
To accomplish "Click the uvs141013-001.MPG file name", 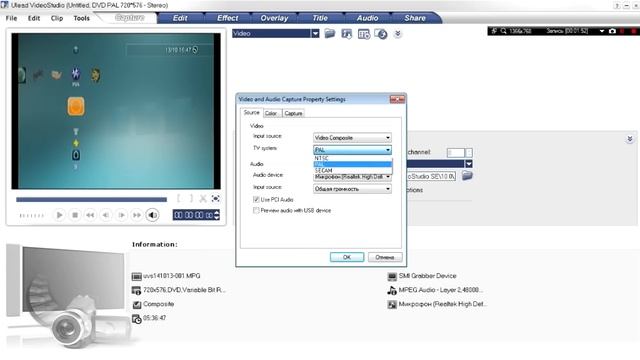I will 172,276.
